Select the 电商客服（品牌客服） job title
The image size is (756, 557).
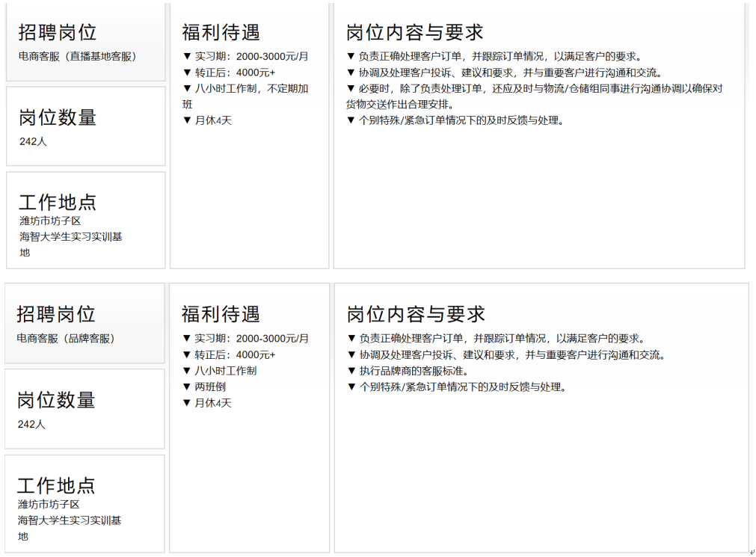(67, 339)
